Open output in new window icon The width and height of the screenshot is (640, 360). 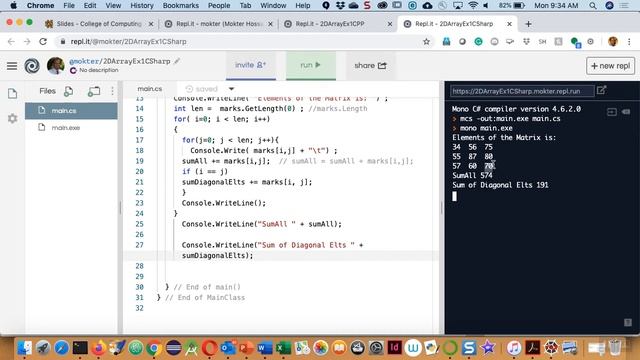601,90
